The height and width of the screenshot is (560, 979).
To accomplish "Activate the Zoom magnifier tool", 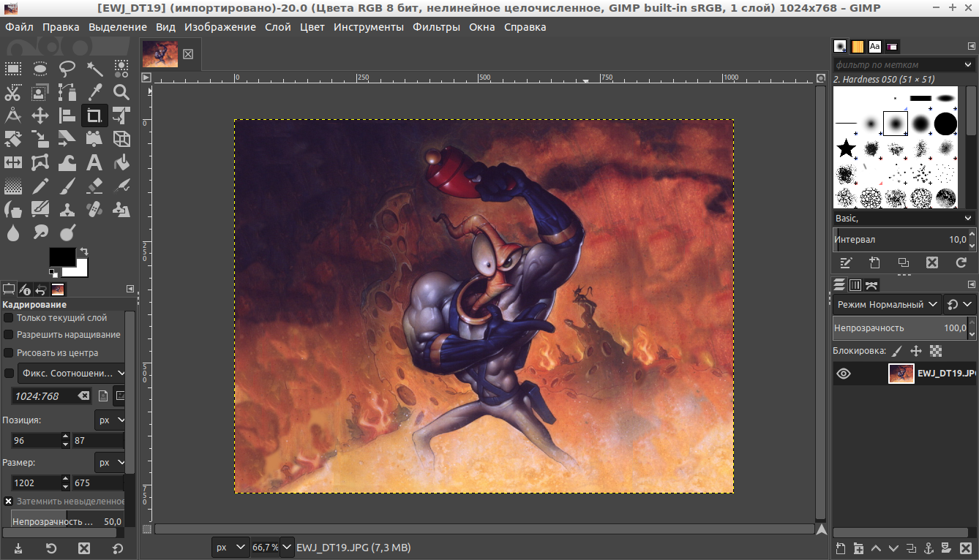I will click(x=121, y=92).
